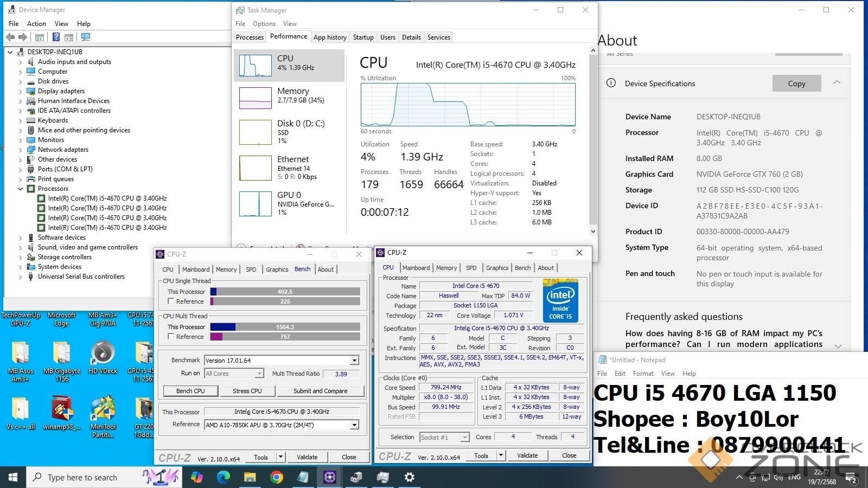This screenshot has height=488, width=868.
Task: Open the Tools dropdown arrow in CPU-Z CPU window
Action: (x=501, y=455)
